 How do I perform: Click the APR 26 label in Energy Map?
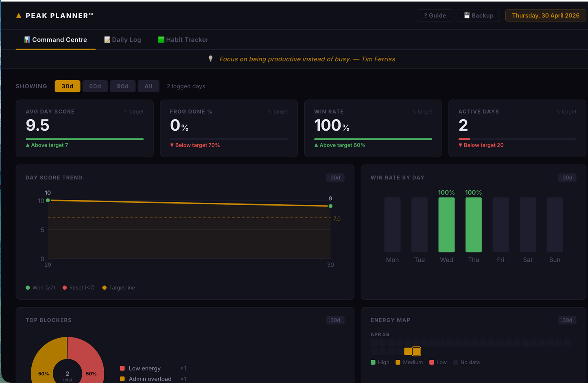380,335
